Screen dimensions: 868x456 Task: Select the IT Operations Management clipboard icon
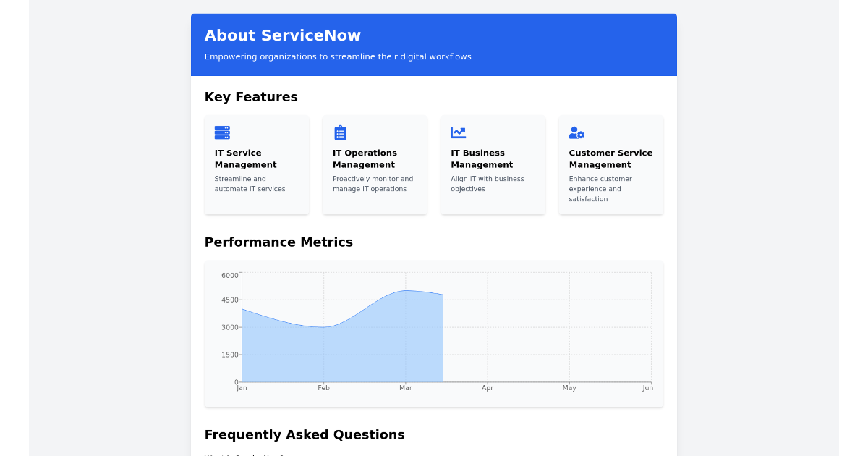[x=340, y=132]
